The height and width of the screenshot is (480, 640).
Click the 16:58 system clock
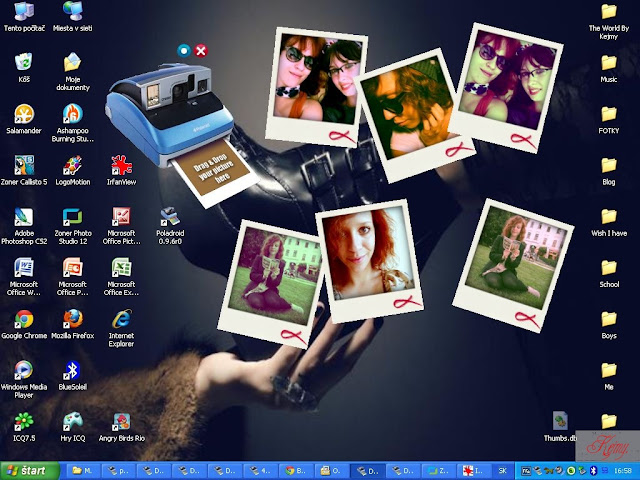point(623,471)
